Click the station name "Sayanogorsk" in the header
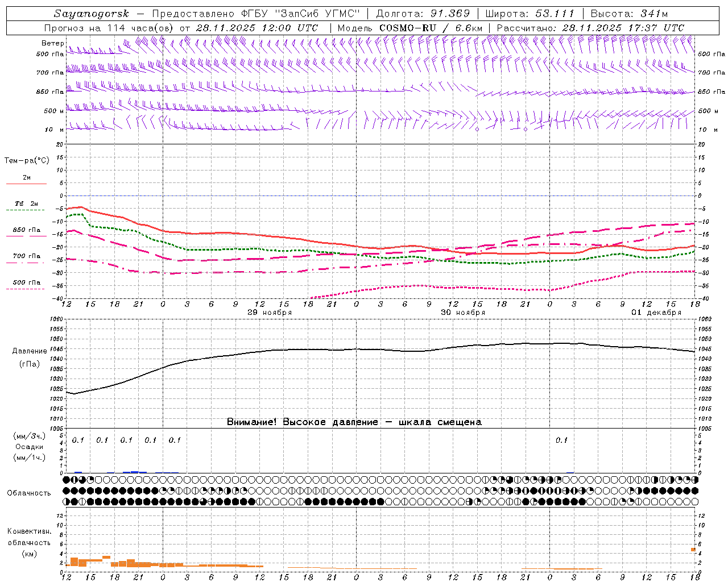The image size is (728, 582). [92, 14]
